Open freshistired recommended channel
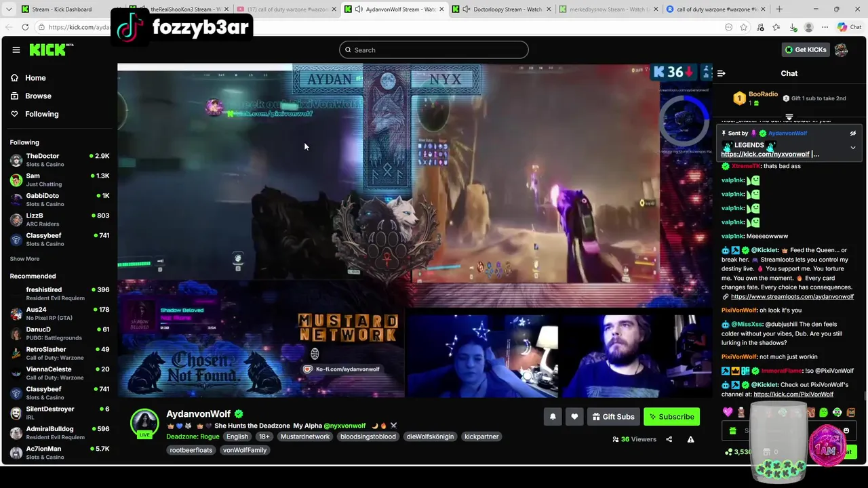Screen dimensions: 868x488 (60, 293)
